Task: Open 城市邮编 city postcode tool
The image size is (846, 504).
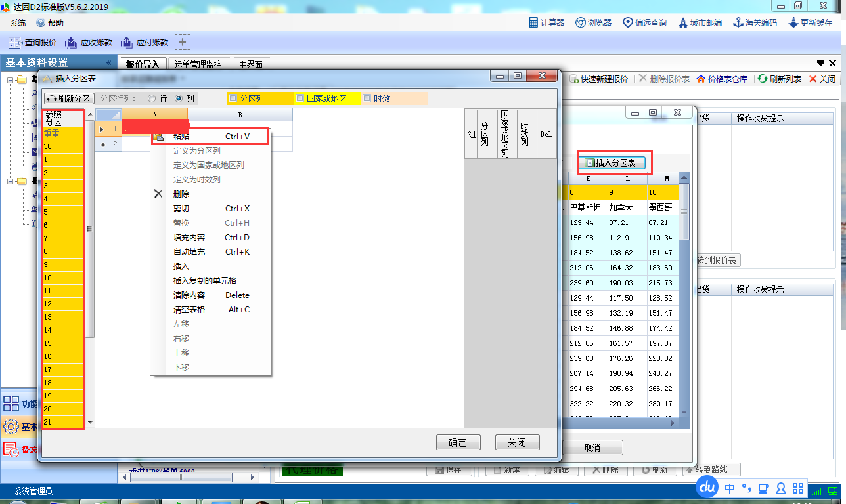Action: 700,22
